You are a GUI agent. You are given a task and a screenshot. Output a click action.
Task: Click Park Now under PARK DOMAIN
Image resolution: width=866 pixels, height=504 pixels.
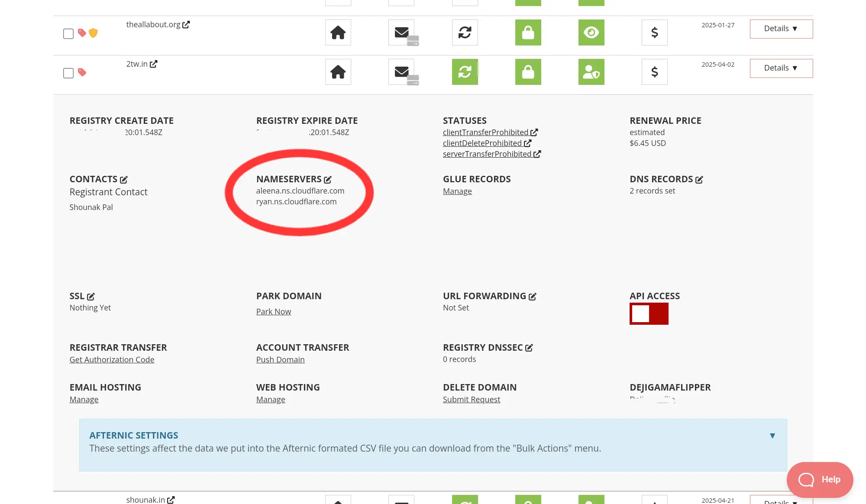(x=274, y=311)
